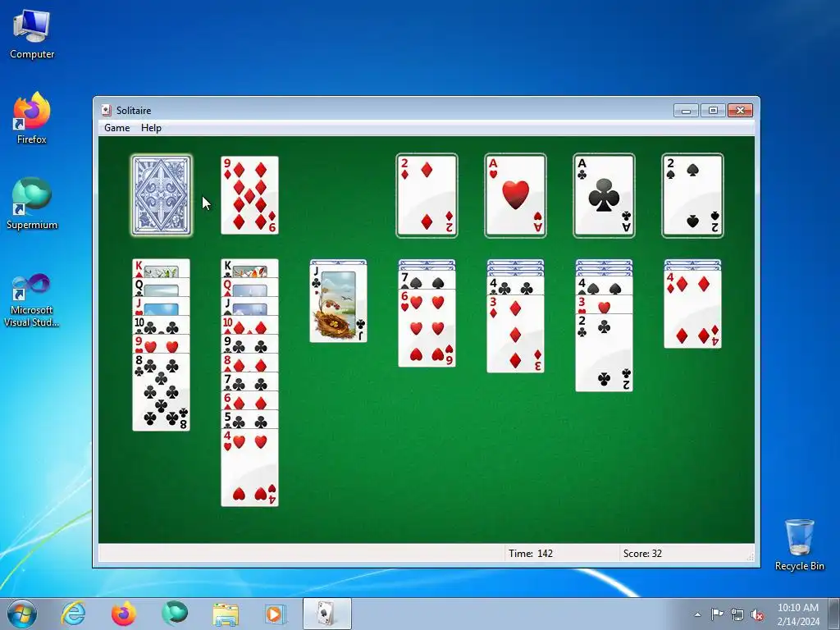This screenshot has height=630, width=840.
Task: Launch Internet Explorer from the taskbar
Action: [73, 614]
